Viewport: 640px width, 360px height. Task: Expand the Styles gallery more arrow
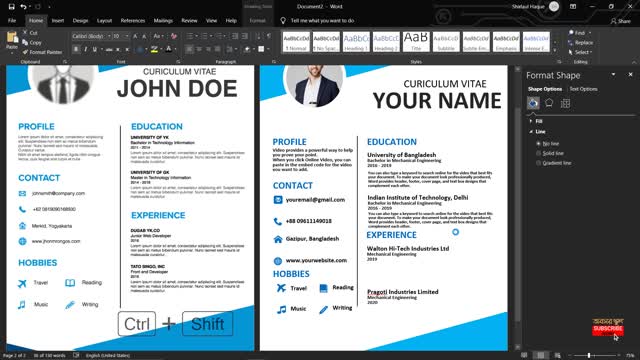(x=555, y=50)
